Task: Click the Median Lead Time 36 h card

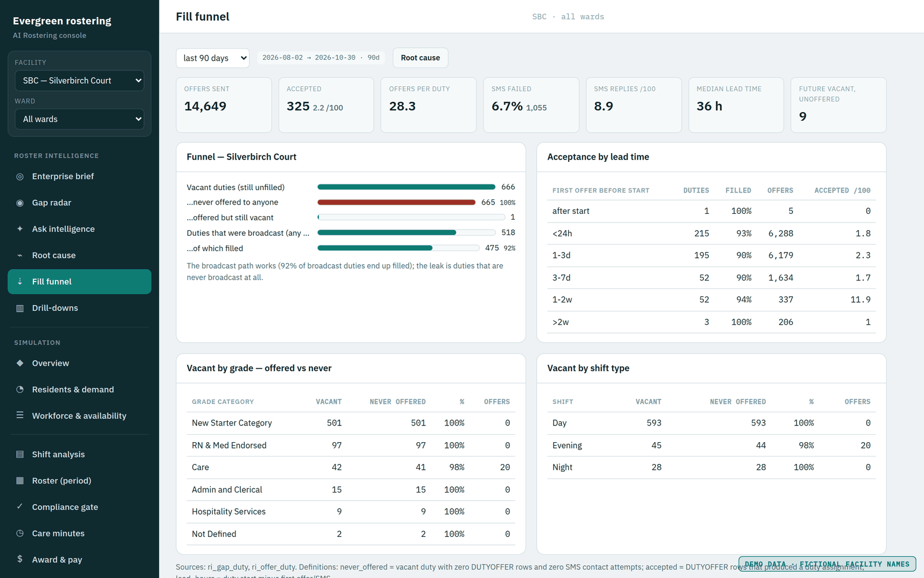Action: point(736,105)
